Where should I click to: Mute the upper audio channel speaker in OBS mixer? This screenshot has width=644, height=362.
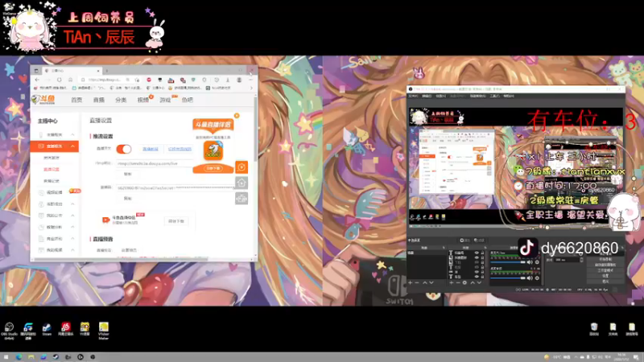point(530,262)
